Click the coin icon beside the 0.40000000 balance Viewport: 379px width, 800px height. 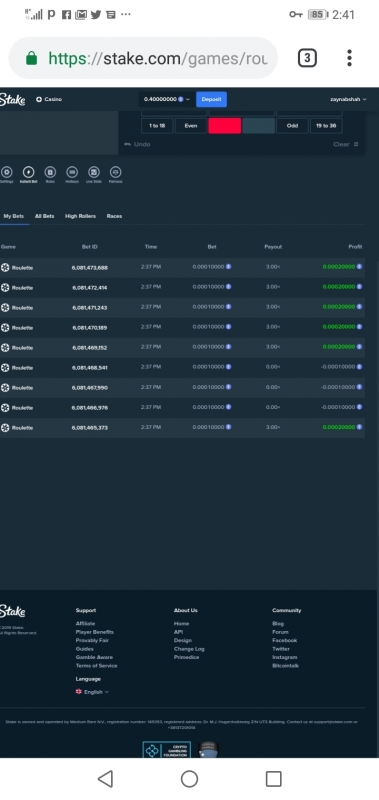click(181, 99)
